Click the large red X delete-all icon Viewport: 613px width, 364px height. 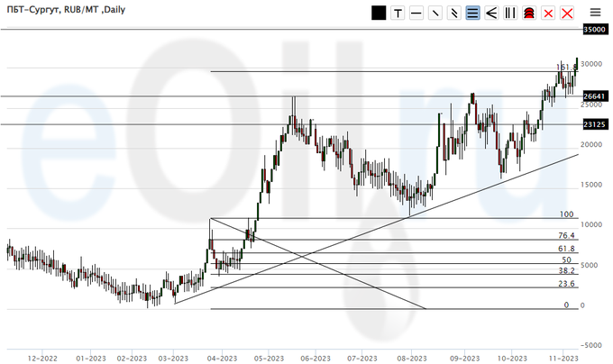pyautogui.click(x=567, y=13)
